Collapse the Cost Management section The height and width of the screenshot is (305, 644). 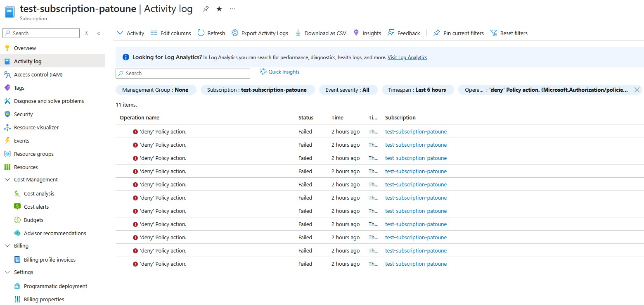7,179
